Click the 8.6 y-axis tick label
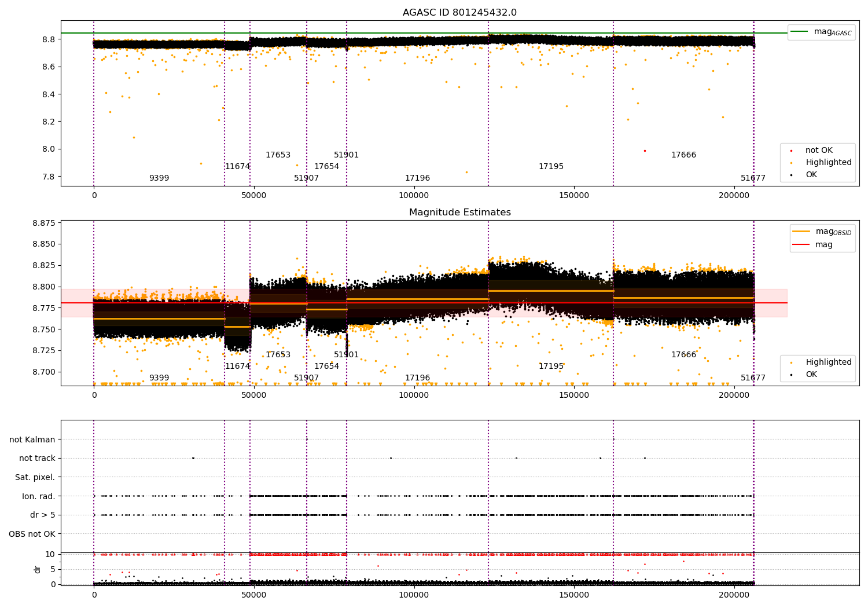This screenshot has height=608, width=868. [x=49, y=67]
